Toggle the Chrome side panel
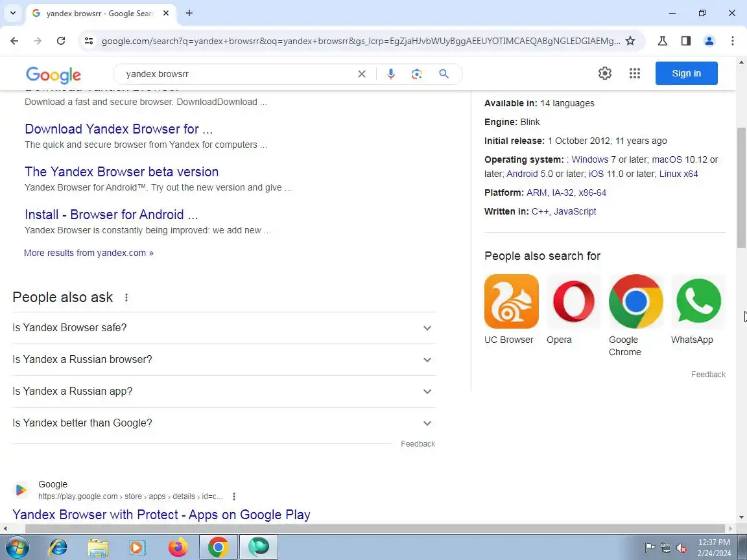This screenshot has width=747, height=560. [685, 41]
